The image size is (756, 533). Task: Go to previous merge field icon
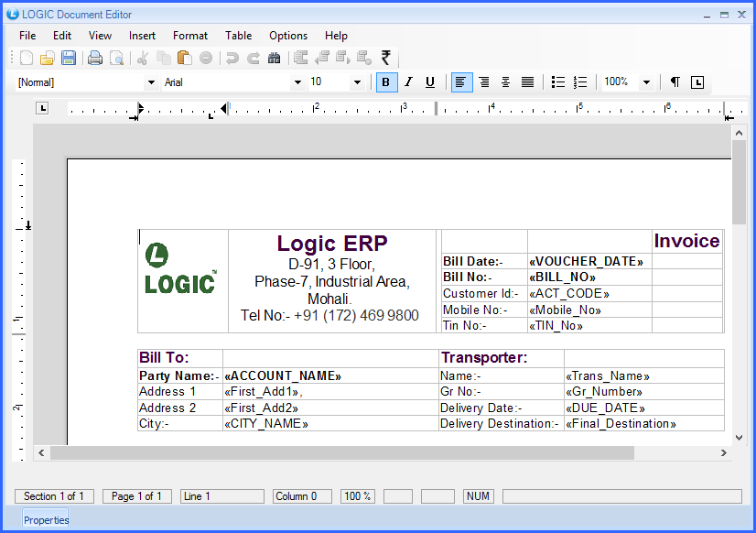tap(322, 58)
